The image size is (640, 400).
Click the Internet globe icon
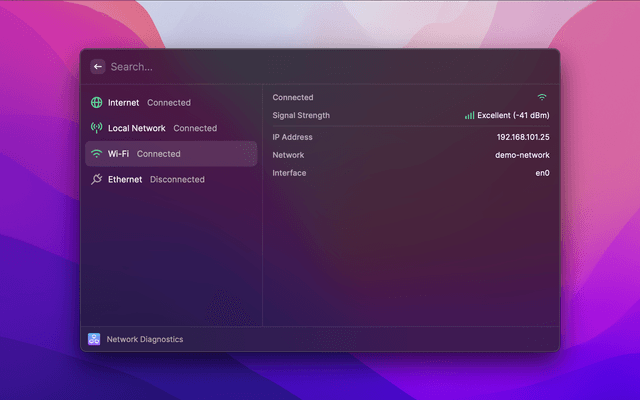97,103
